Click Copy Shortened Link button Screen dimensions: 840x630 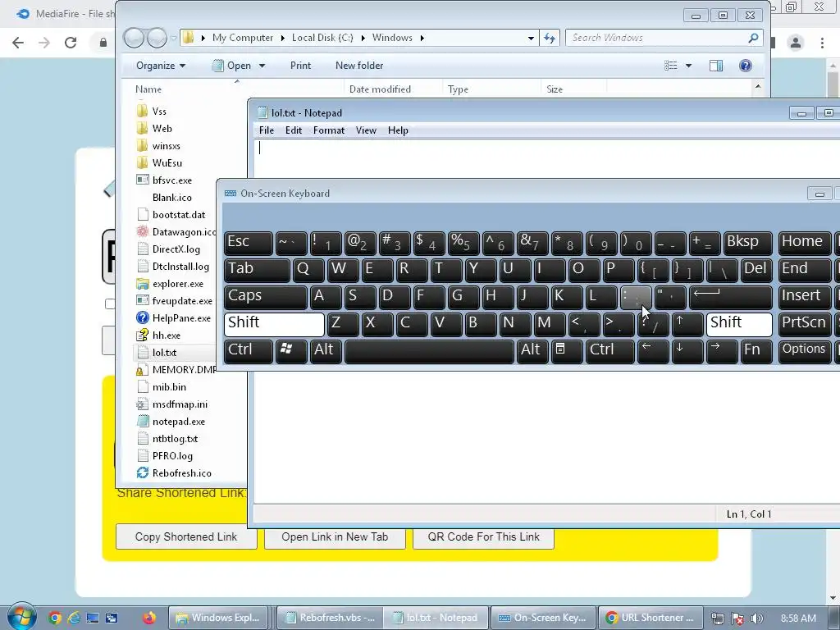186,536
